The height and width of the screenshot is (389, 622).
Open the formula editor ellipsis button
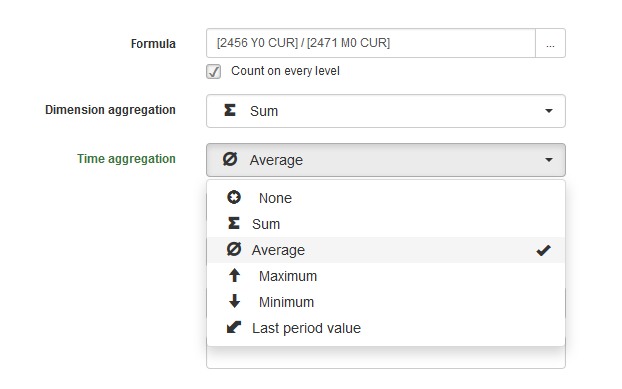click(551, 43)
